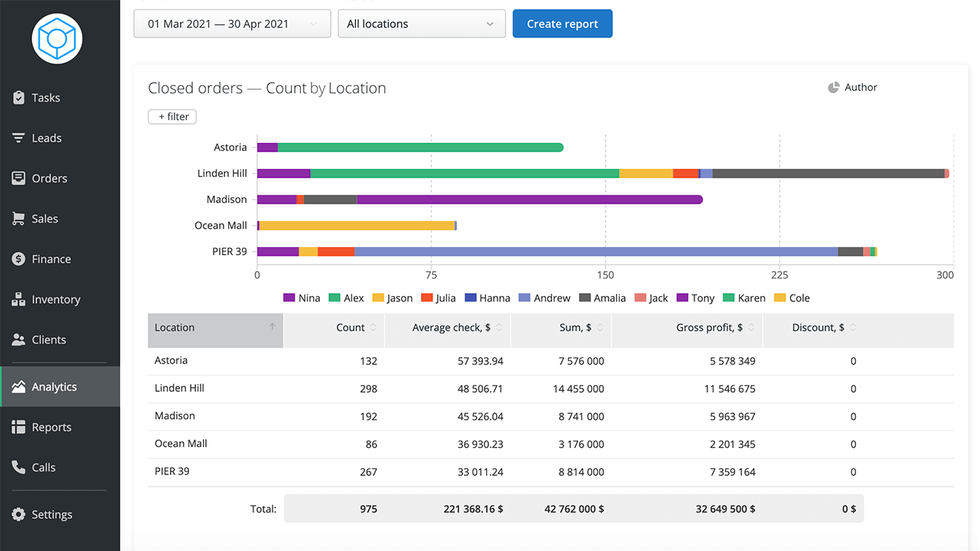Click the company cube logo
The width and height of the screenshot is (980, 551).
[57, 38]
